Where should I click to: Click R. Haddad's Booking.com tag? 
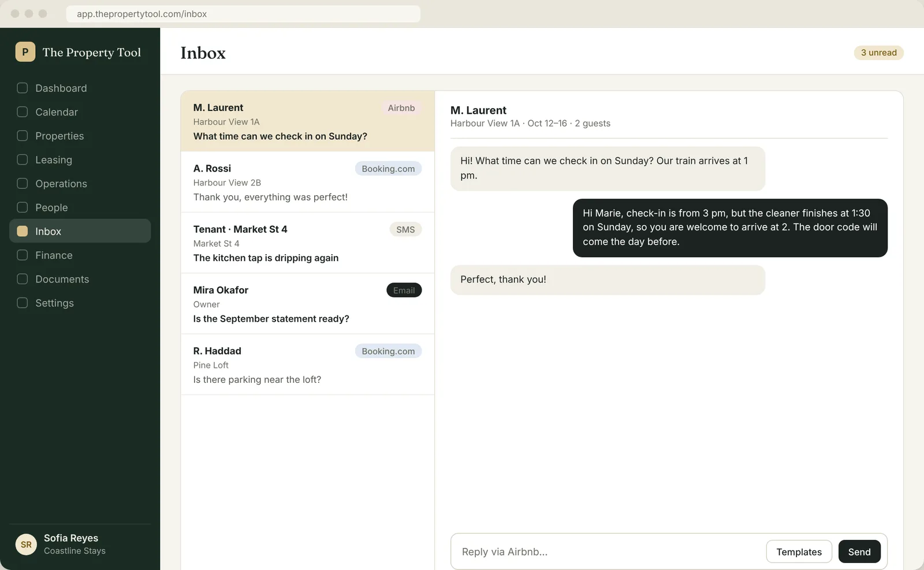[x=388, y=351]
